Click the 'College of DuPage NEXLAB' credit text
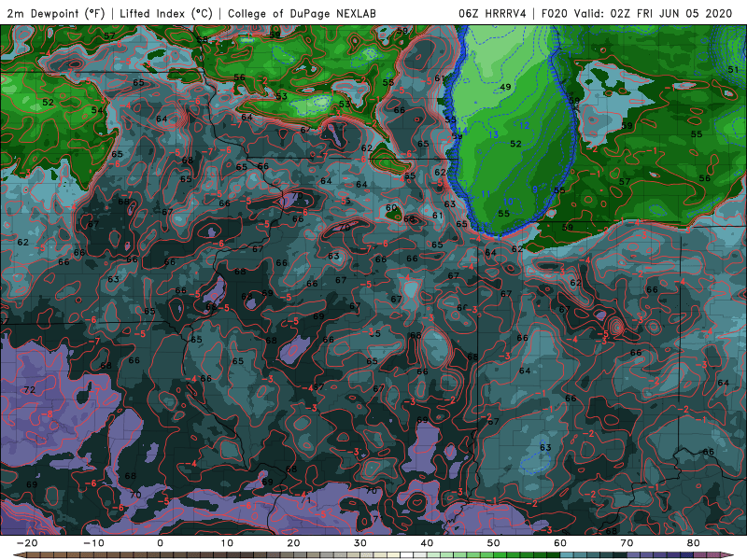Image resolution: width=747 pixels, height=560 pixels. [x=302, y=14]
